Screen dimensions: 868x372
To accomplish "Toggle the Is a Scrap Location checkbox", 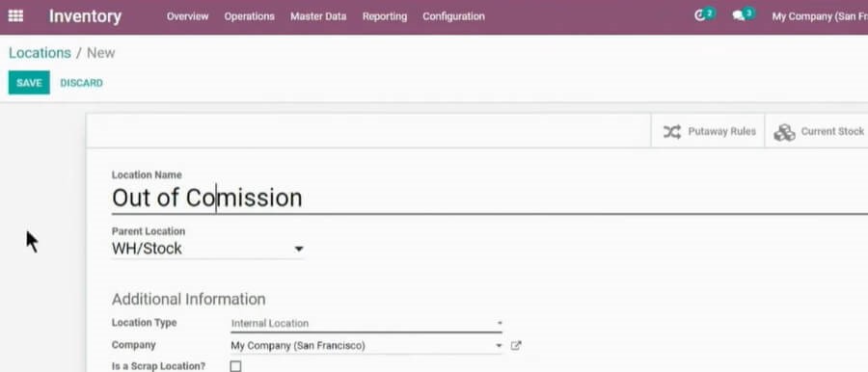I will tap(236, 366).
